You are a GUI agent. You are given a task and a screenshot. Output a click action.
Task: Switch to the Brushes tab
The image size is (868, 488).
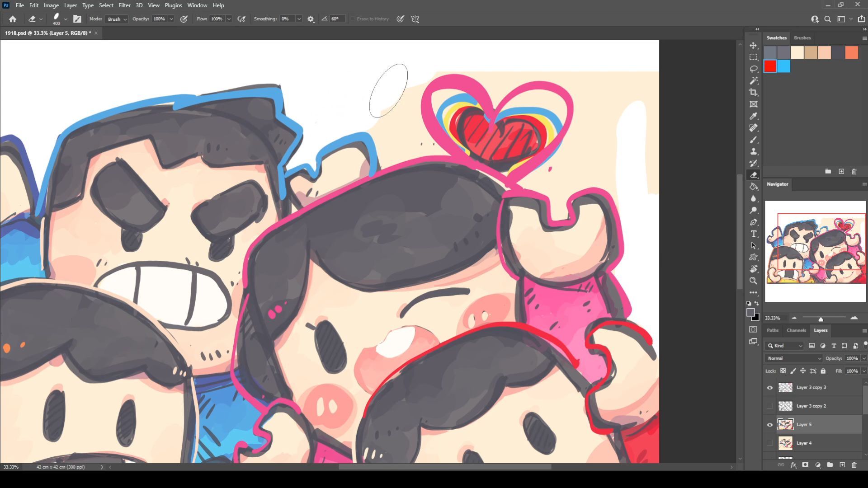tap(802, 38)
